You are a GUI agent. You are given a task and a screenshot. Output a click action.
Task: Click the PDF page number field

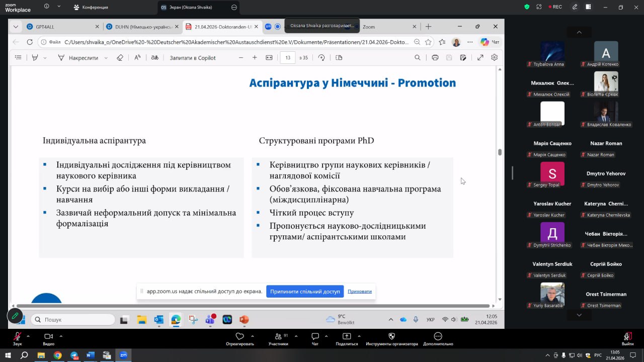[x=288, y=58]
